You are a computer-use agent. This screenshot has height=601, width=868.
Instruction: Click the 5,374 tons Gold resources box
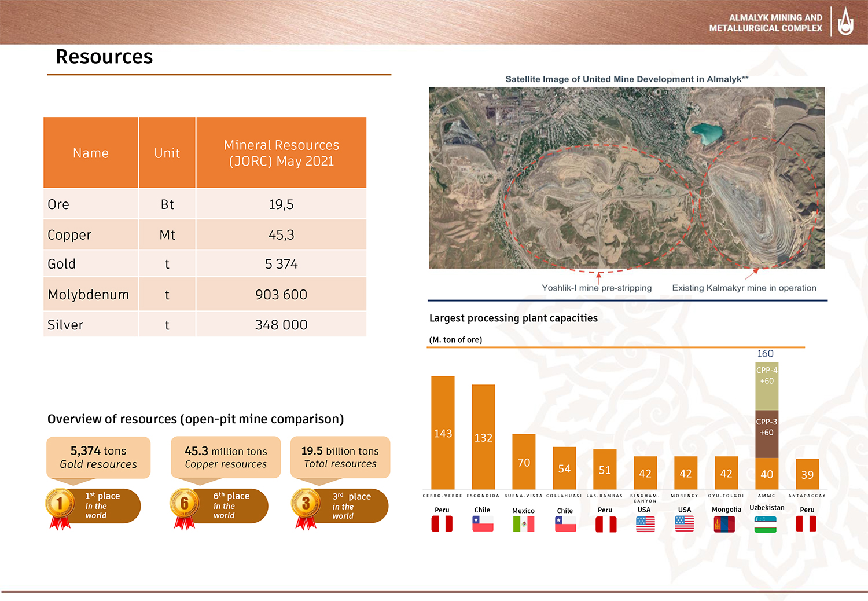[x=98, y=457]
